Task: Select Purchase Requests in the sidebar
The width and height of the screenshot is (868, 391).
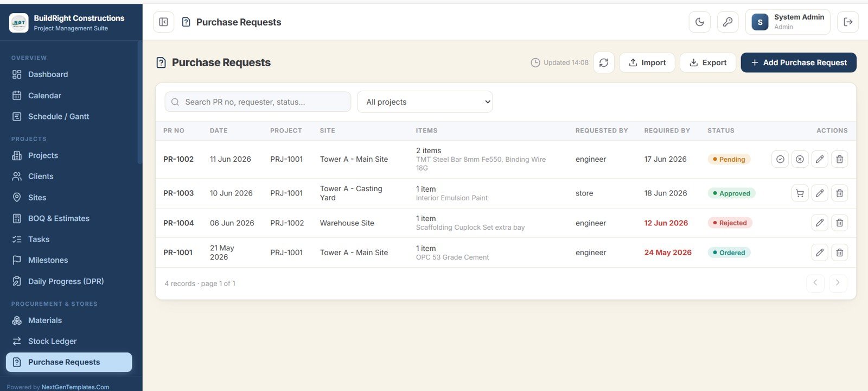Action: pyautogui.click(x=69, y=362)
